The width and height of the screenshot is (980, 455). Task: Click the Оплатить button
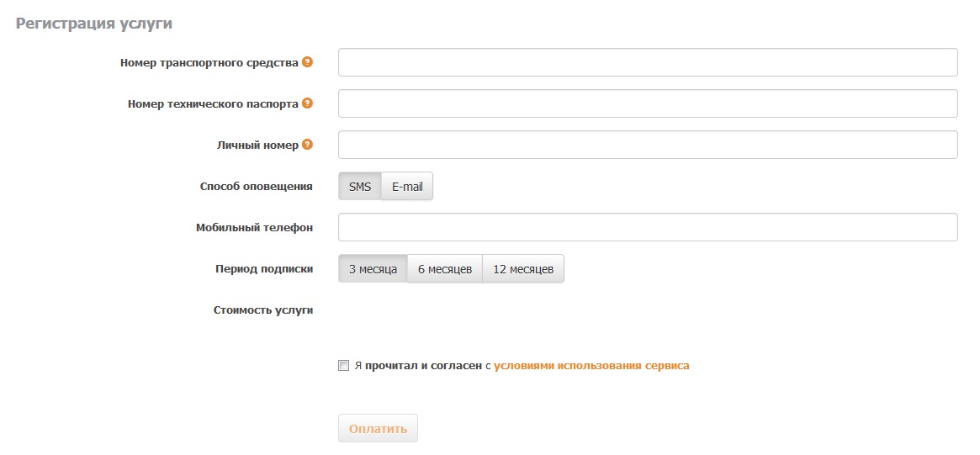coord(379,428)
